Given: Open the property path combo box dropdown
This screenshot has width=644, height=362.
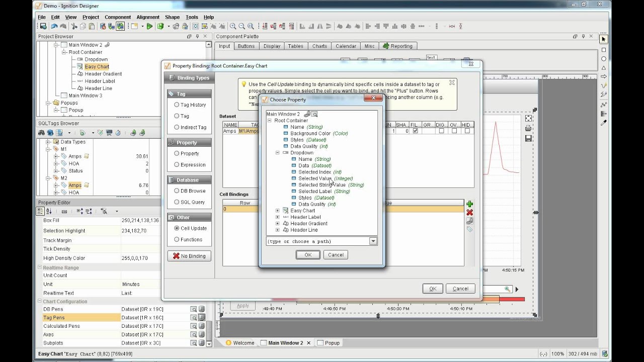Looking at the screenshot, I should (x=373, y=241).
